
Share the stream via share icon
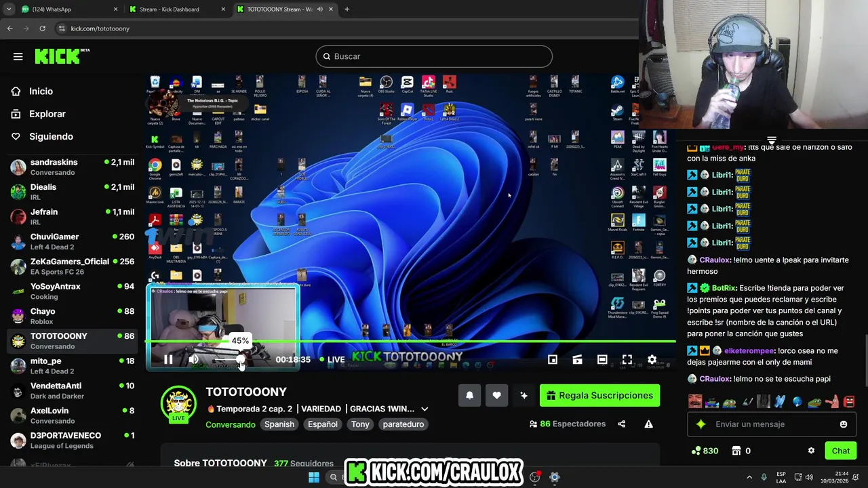point(621,424)
